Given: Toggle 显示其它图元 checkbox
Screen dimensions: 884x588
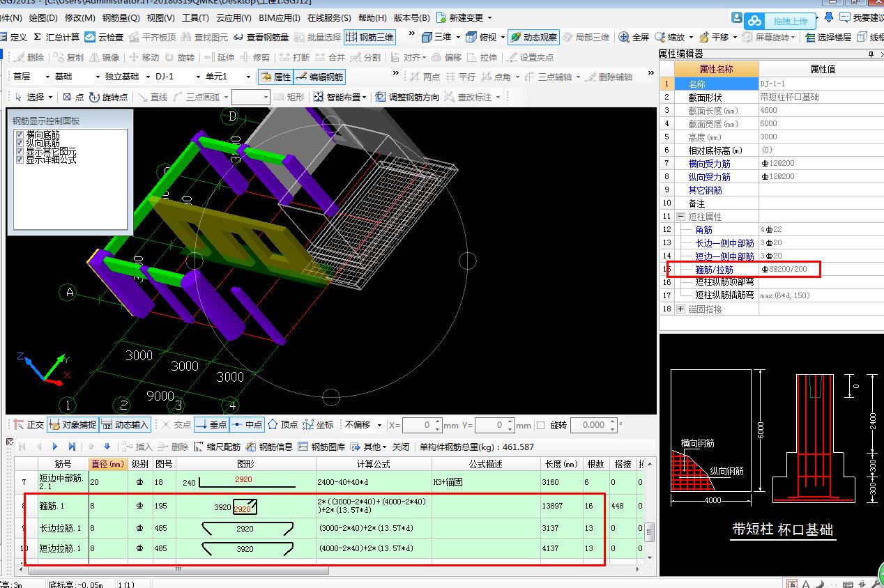Looking at the screenshot, I should click(x=20, y=151).
